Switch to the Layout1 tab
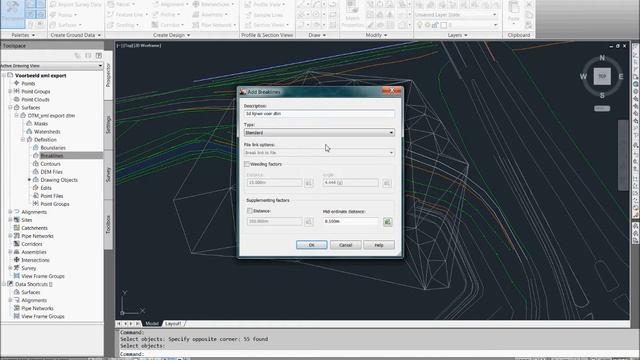Screen dimensions: 640x360 173,324
